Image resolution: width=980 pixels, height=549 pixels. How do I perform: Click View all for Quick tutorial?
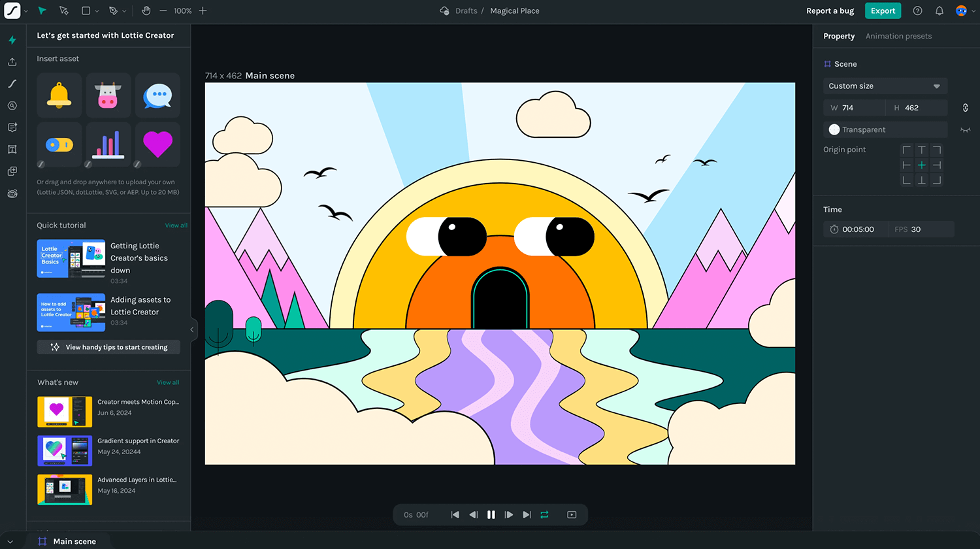pyautogui.click(x=176, y=225)
